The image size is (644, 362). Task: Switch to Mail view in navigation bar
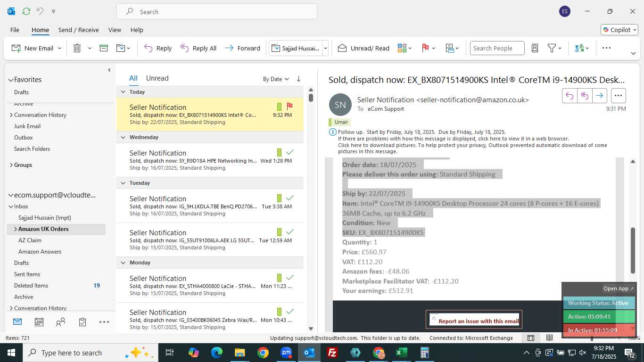17,322
